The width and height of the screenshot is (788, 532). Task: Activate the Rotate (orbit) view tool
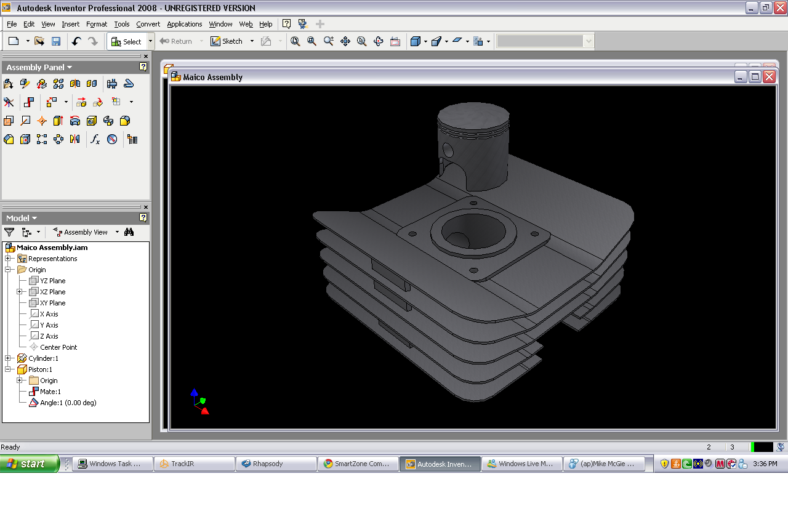(x=379, y=41)
